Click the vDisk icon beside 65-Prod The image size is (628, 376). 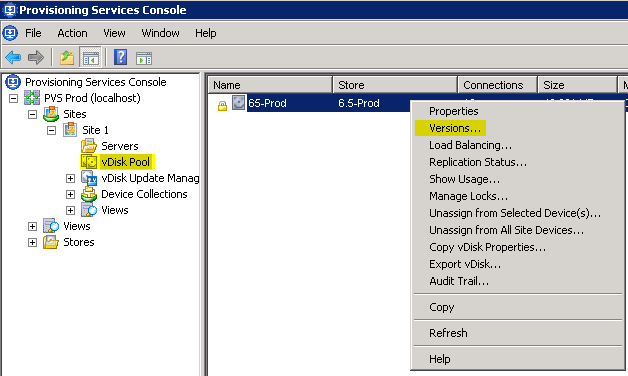(x=239, y=103)
